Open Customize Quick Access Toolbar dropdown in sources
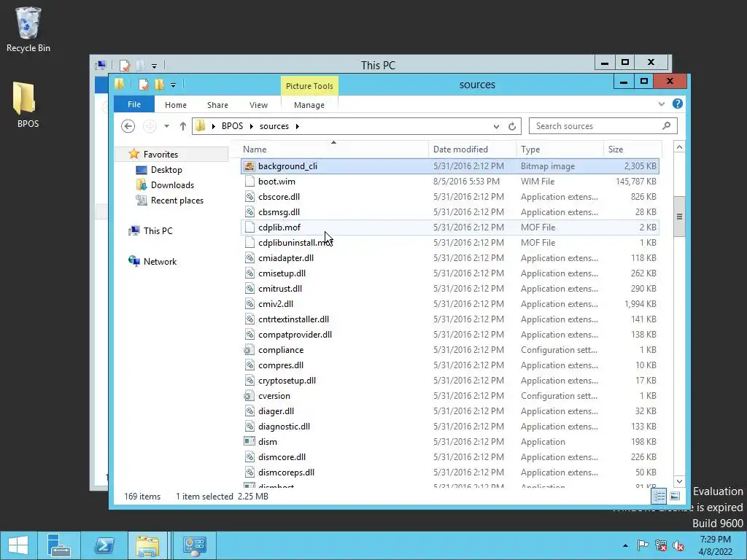Viewport: 747px width, 560px height. [x=173, y=85]
